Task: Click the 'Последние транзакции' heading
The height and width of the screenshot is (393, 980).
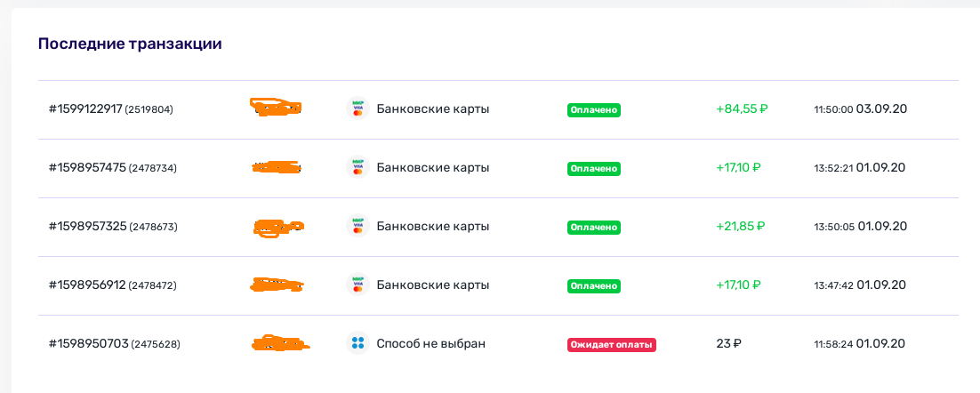Action: [130, 44]
